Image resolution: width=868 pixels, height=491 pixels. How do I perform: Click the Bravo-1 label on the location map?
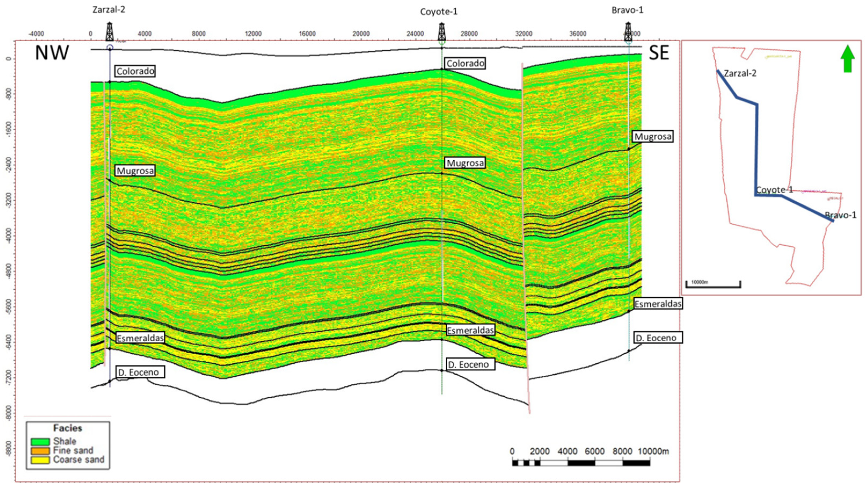tap(841, 215)
